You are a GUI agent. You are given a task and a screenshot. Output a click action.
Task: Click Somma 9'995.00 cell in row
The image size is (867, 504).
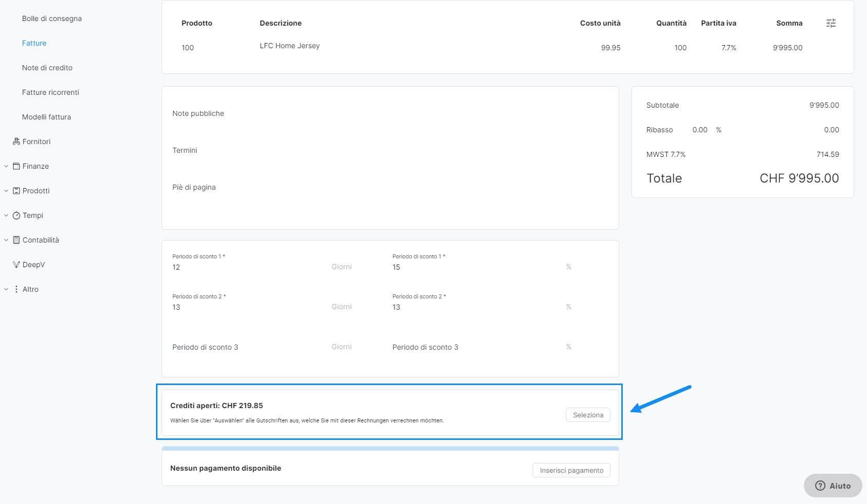pos(787,48)
